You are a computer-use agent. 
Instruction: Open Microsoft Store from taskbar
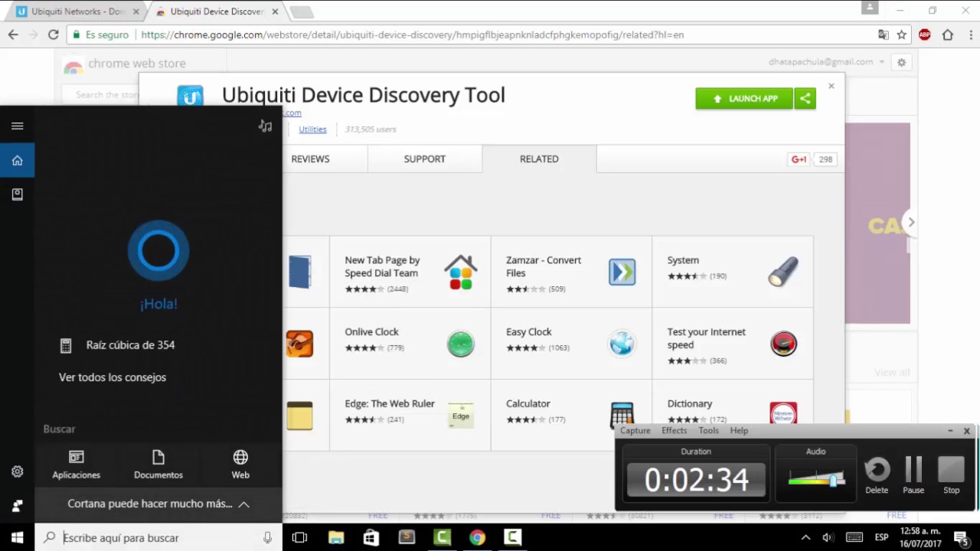(x=371, y=538)
